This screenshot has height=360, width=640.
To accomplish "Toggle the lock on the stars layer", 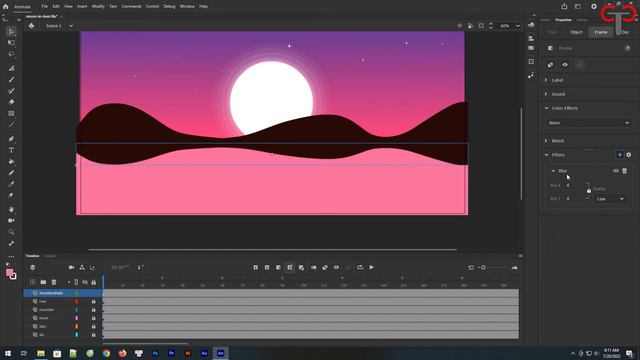I will pos(93,327).
